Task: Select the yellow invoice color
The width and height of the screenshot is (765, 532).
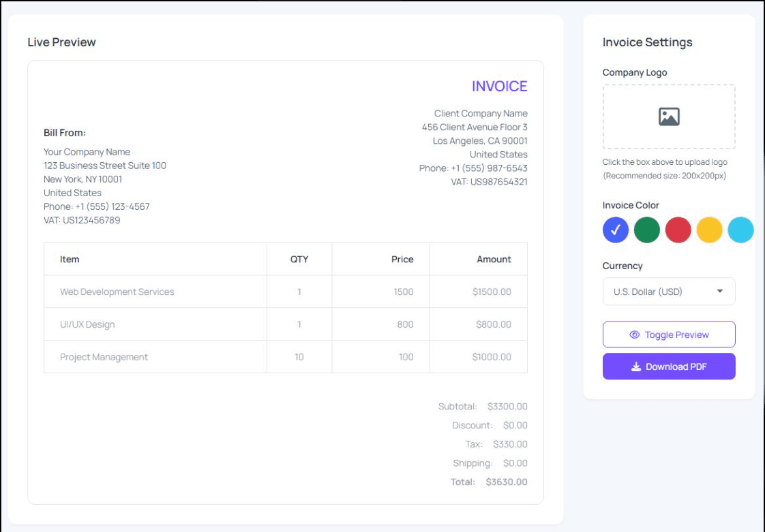Action: coord(709,230)
